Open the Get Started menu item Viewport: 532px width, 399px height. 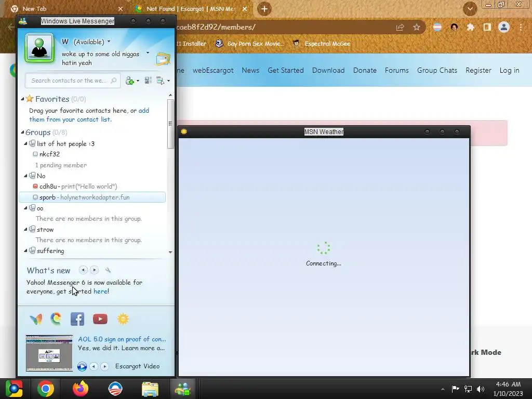[x=286, y=70]
